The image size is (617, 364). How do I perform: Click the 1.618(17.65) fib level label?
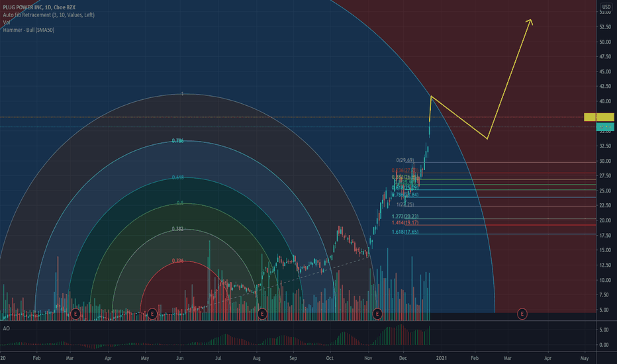coord(405,232)
